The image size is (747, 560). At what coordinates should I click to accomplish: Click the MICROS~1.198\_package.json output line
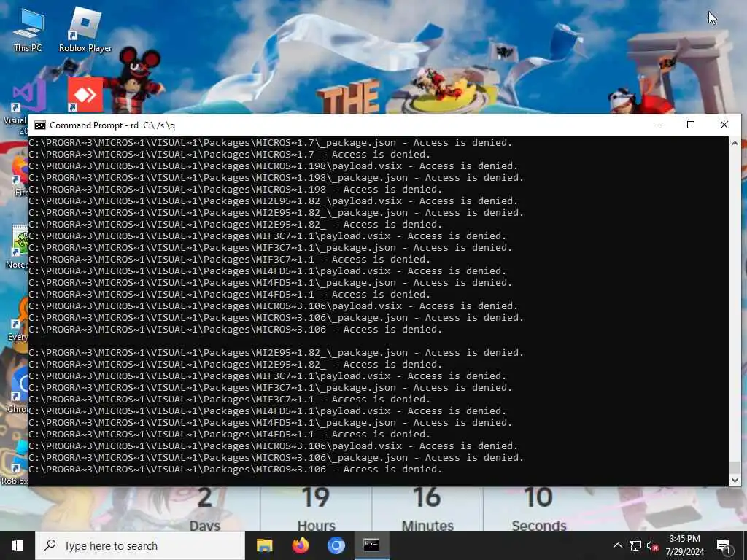pyautogui.click(x=276, y=178)
